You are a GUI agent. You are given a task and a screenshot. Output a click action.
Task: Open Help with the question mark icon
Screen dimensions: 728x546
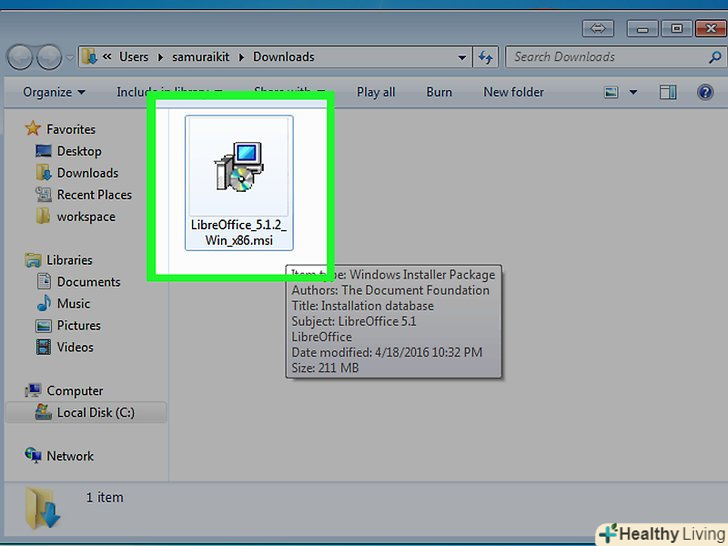705,92
